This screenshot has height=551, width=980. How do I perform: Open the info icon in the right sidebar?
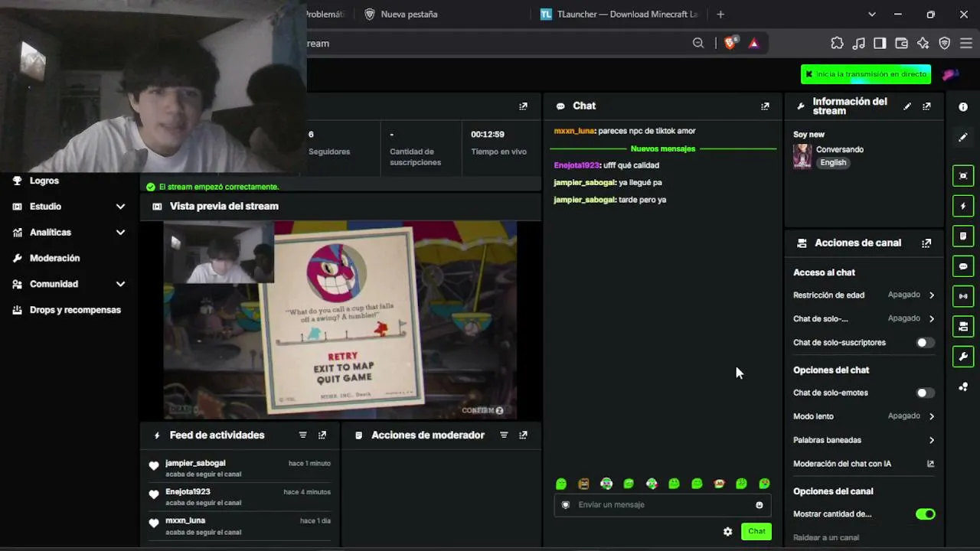point(963,107)
